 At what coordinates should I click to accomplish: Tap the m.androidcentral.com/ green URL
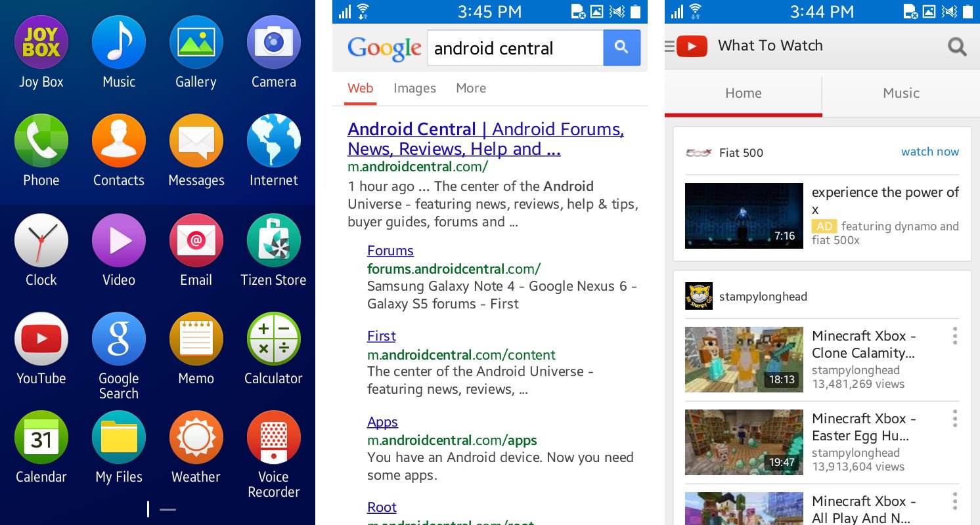coord(418,167)
